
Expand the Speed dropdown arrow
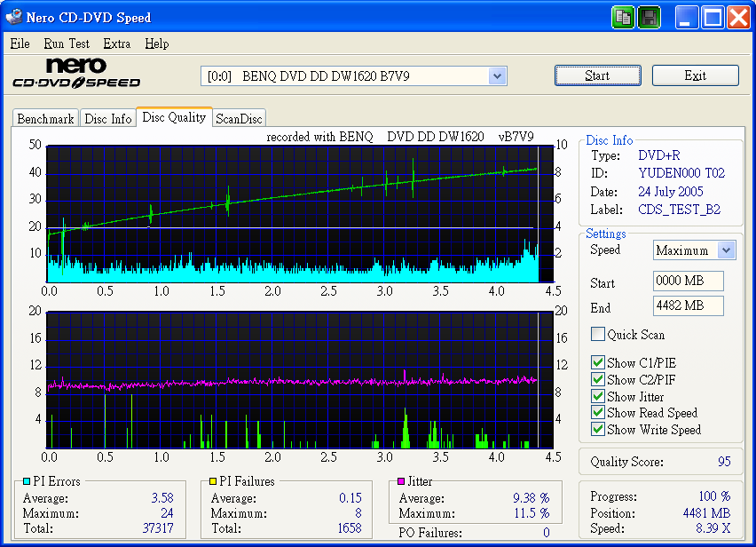click(727, 250)
